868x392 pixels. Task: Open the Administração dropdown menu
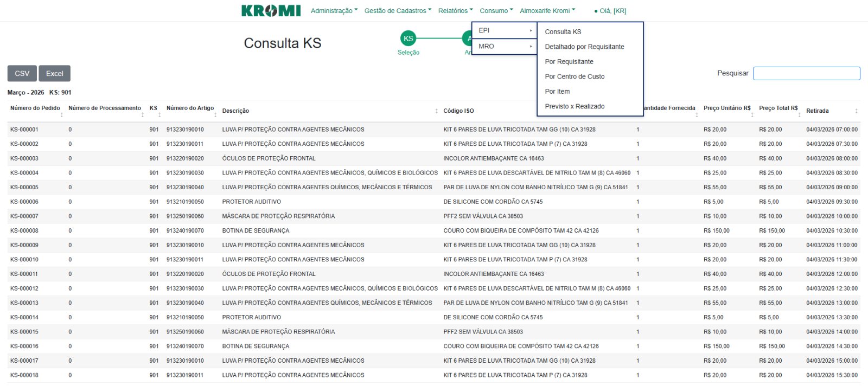point(334,11)
